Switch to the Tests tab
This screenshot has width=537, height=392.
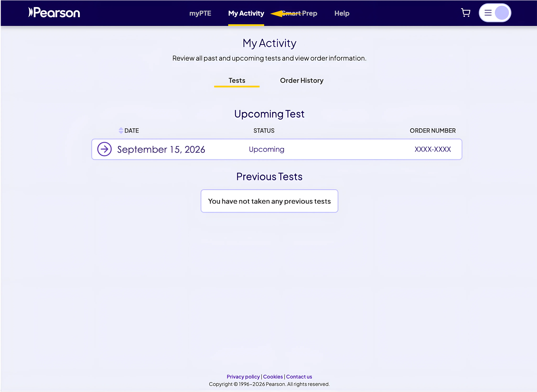pyautogui.click(x=237, y=80)
